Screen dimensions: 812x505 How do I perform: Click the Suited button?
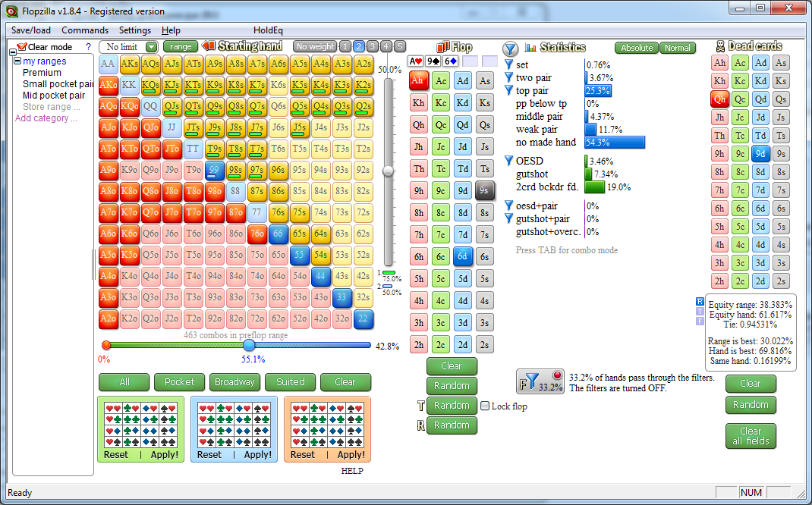point(290,382)
